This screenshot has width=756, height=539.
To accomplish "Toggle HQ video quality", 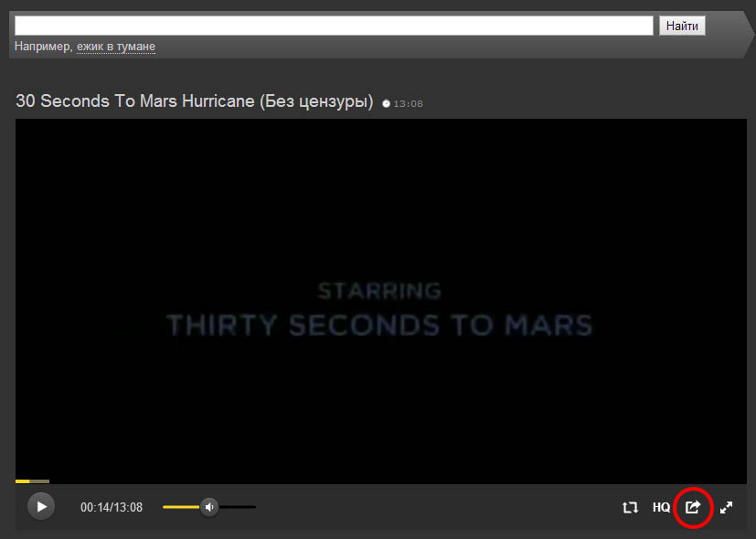I will tap(661, 507).
